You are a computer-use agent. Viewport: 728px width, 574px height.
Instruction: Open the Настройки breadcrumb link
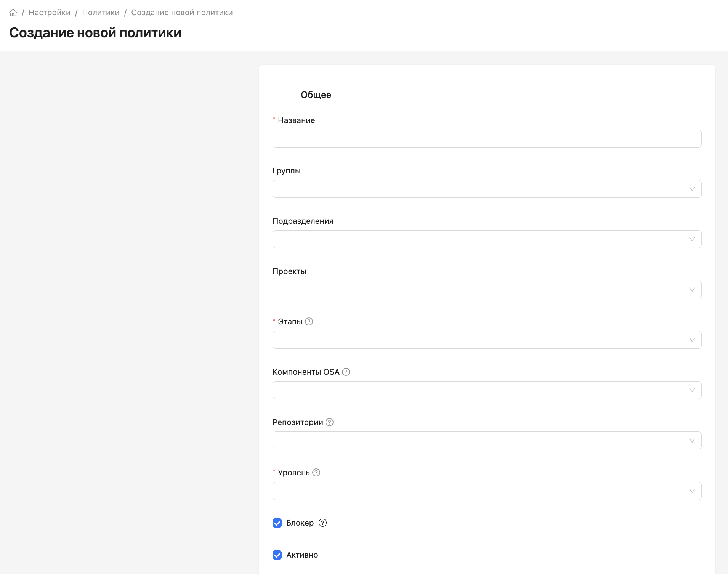[x=50, y=13]
